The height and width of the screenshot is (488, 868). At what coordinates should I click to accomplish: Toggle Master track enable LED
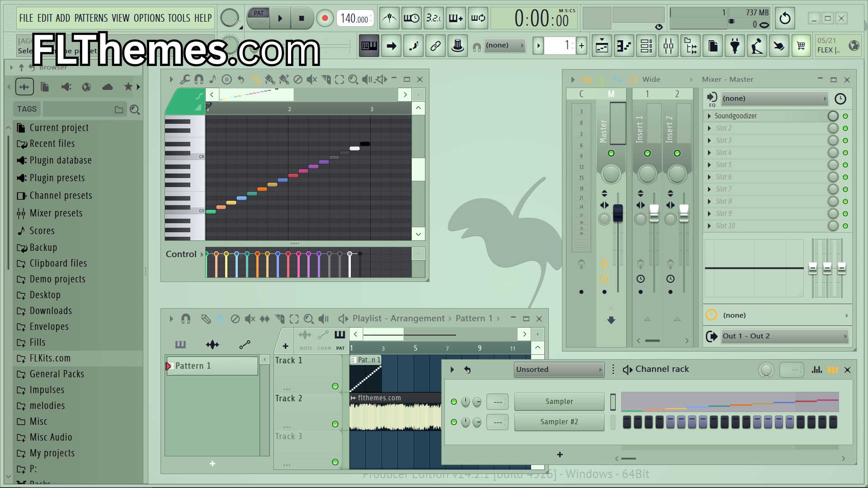coord(611,153)
